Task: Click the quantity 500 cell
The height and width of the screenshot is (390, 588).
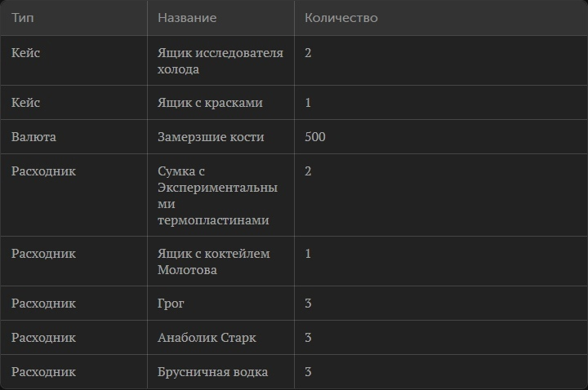Action: click(x=314, y=137)
